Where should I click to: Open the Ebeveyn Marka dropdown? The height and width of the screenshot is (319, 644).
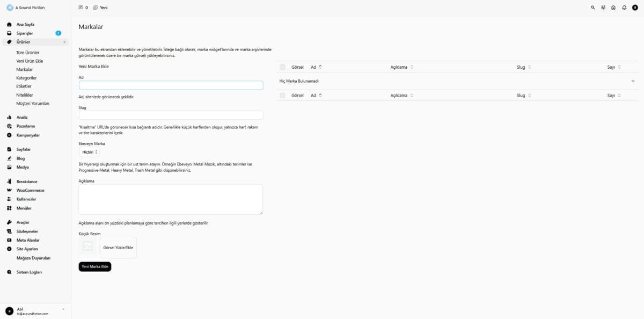89,153
